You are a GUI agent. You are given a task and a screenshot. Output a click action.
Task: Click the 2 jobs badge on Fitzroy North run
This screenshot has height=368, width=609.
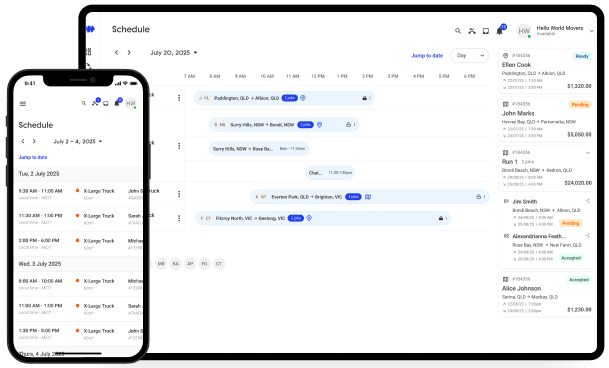(296, 218)
